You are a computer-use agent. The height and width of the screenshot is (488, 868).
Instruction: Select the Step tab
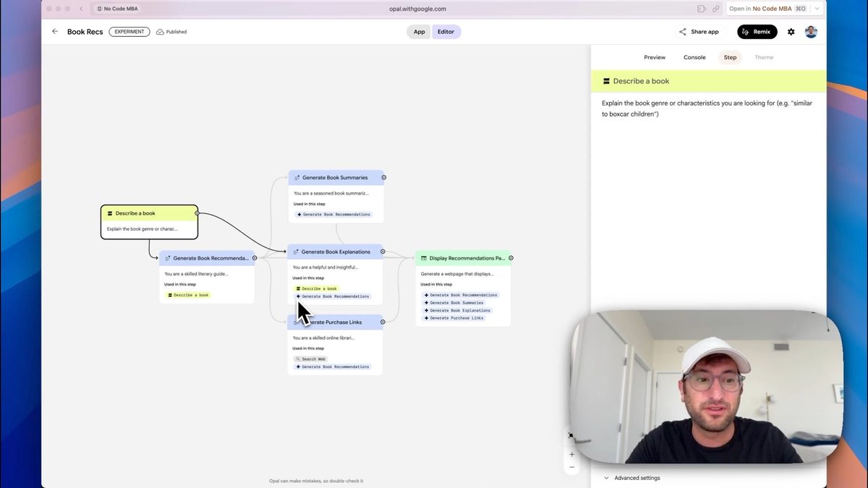coord(731,57)
